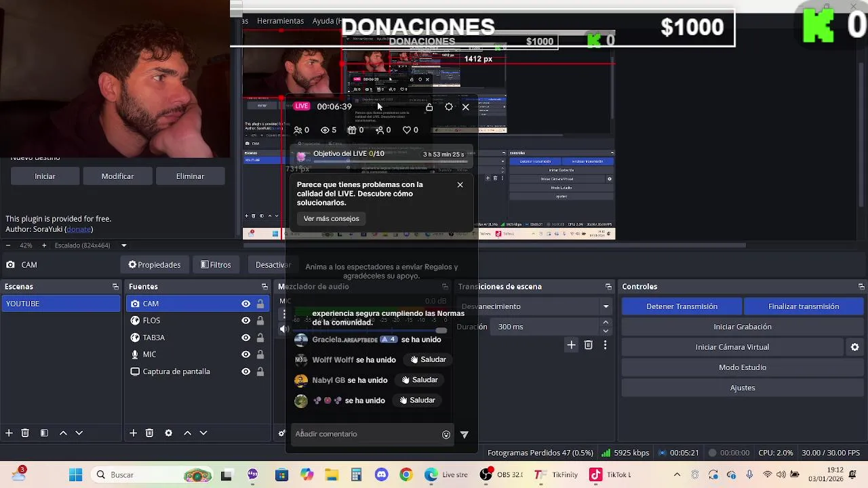This screenshot has height=488, width=868.
Task: Toggle lock on the FLOS source
Action: click(x=260, y=321)
